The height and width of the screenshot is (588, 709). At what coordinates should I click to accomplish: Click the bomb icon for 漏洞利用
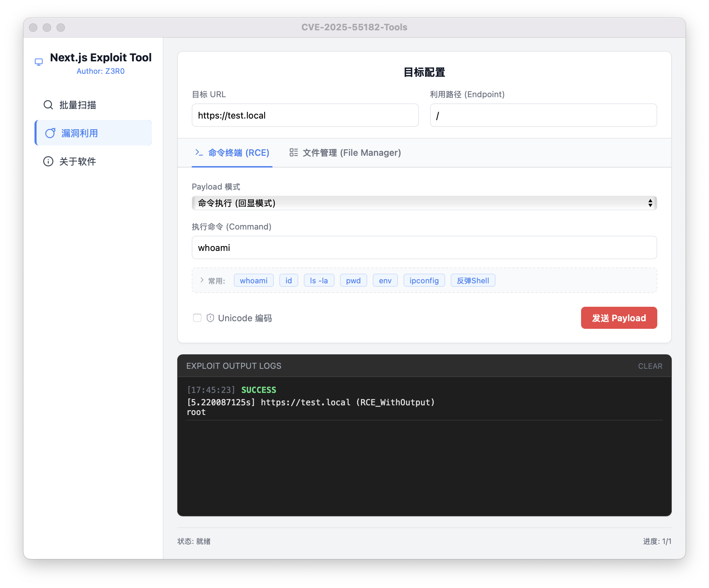50,133
